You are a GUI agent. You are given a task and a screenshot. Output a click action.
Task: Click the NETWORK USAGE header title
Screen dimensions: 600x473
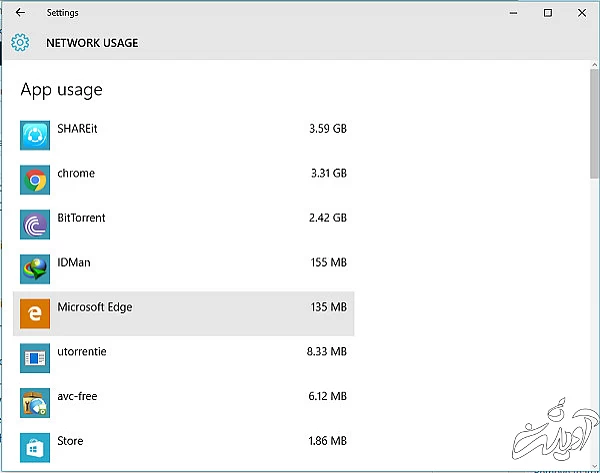point(92,43)
